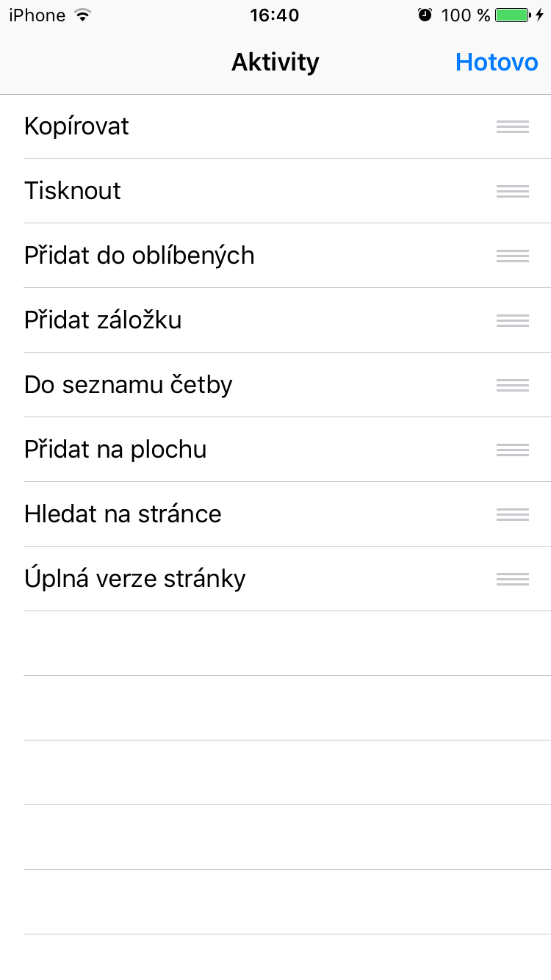Tap the Do seznamu četby entry
Screen dimensions: 551x980
coord(129,385)
